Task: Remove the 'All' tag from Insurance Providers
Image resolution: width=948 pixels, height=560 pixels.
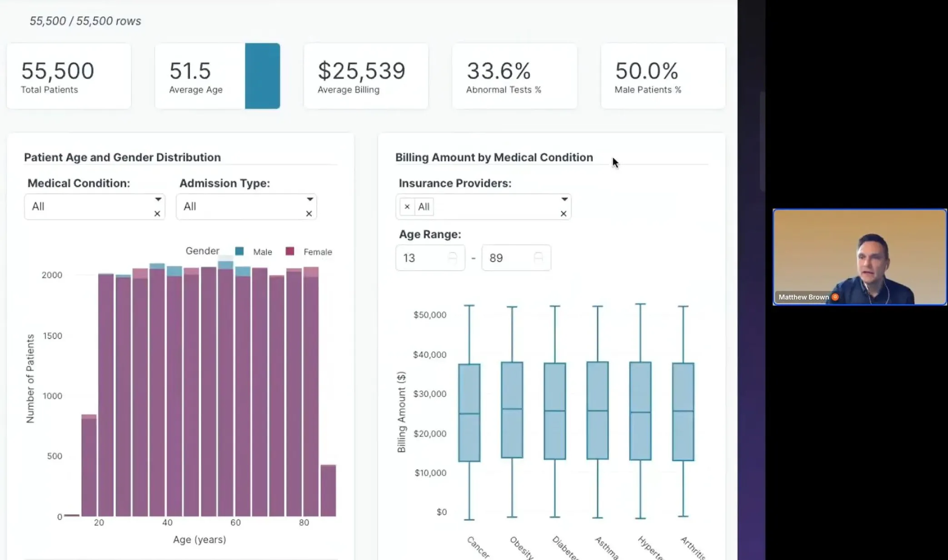Action: click(407, 207)
